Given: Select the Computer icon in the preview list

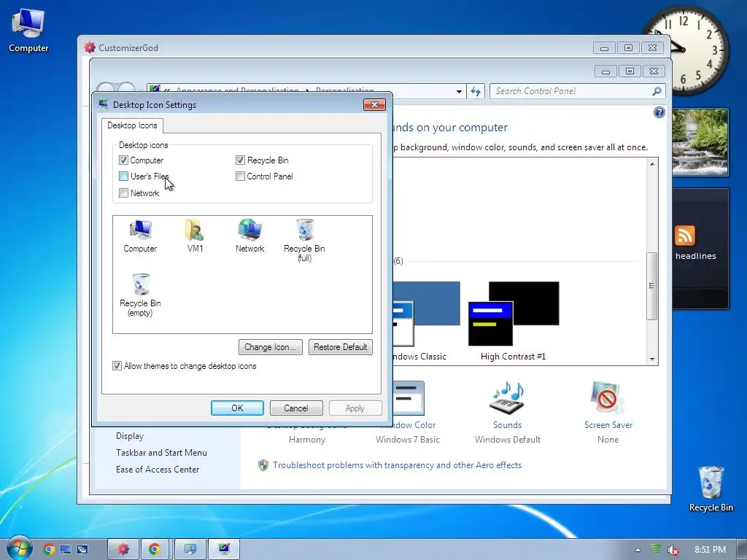Looking at the screenshot, I should click(x=140, y=236).
